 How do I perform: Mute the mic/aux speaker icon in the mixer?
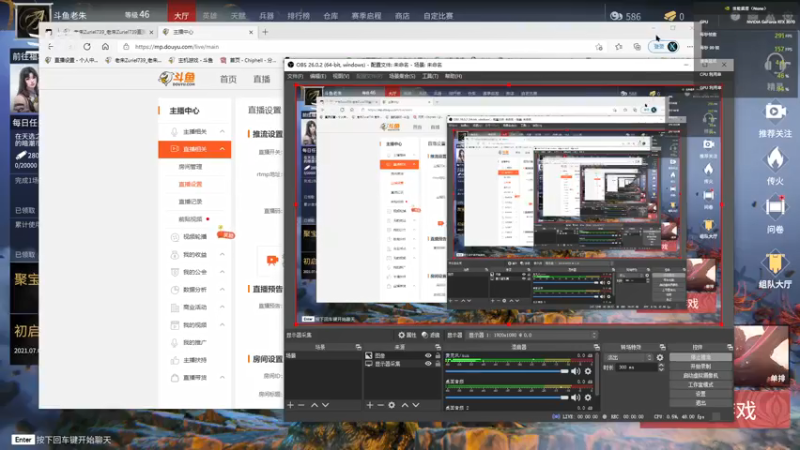click(576, 371)
